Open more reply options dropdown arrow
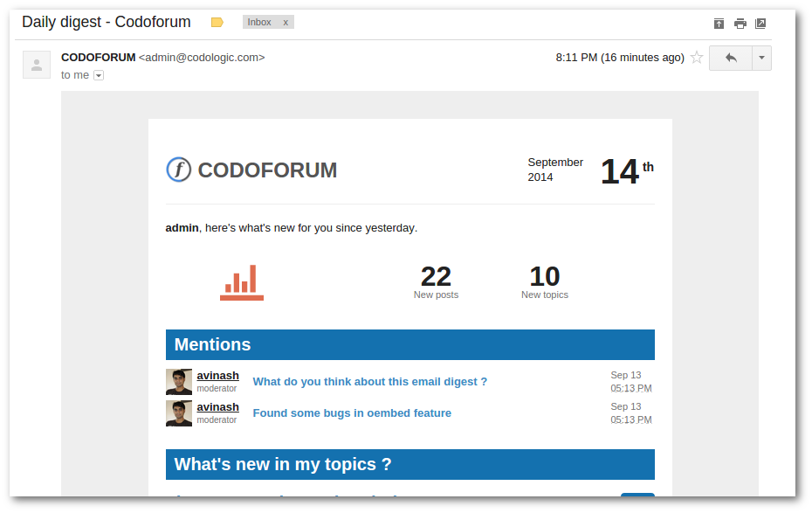 tap(761, 58)
